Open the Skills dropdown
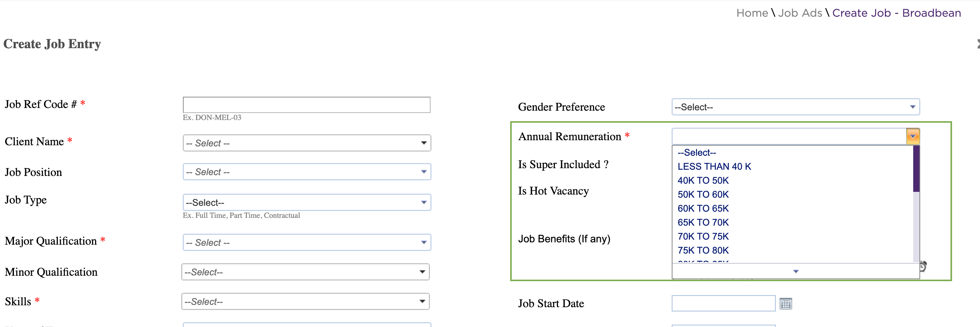This screenshot has width=980, height=327. (x=306, y=301)
